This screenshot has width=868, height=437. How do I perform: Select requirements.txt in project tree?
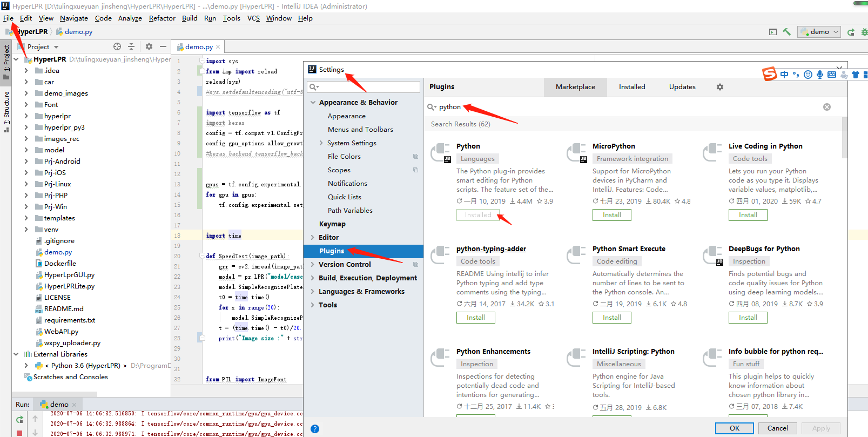click(x=70, y=320)
